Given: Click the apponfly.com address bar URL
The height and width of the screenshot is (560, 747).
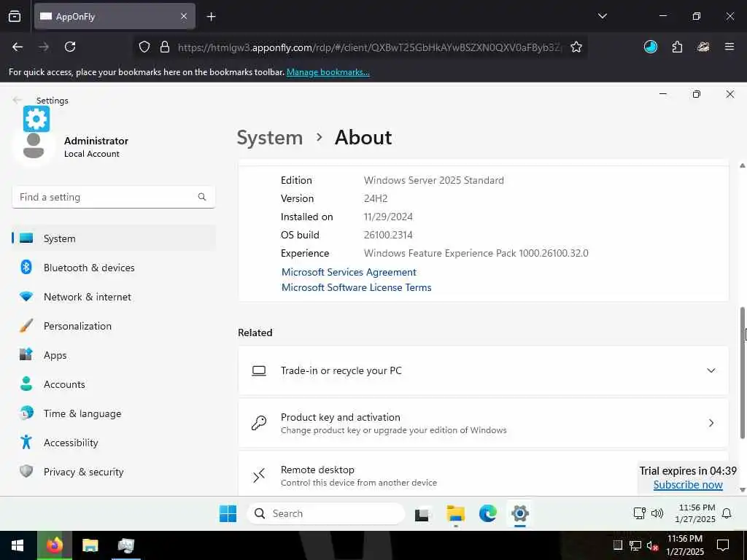Looking at the screenshot, I should (x=370, y=47).
